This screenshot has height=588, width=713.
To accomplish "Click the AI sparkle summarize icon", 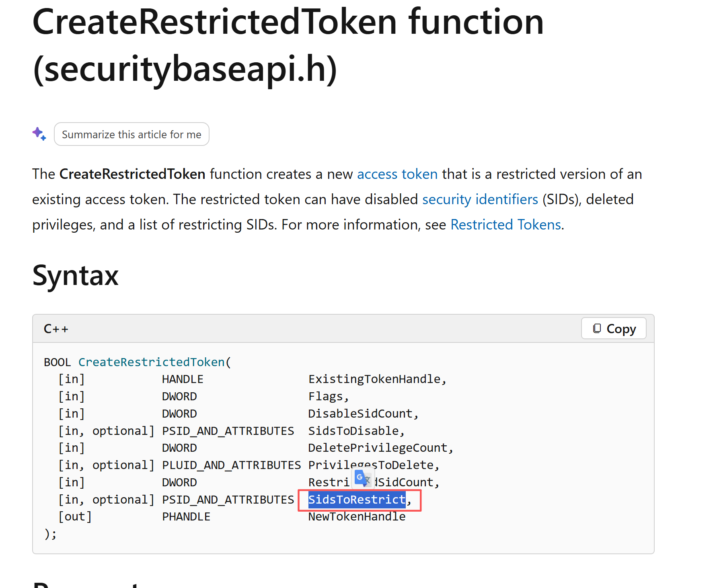I will click(39, 134).
